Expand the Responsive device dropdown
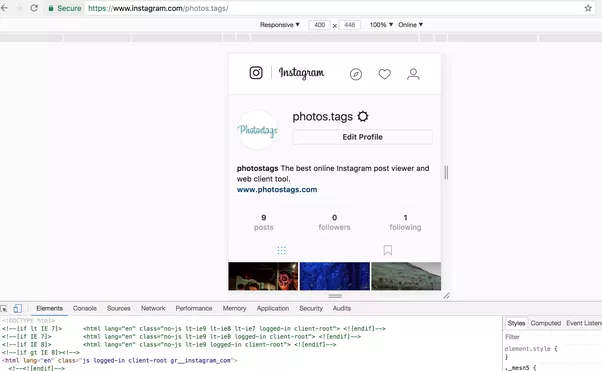 point(280,25)
